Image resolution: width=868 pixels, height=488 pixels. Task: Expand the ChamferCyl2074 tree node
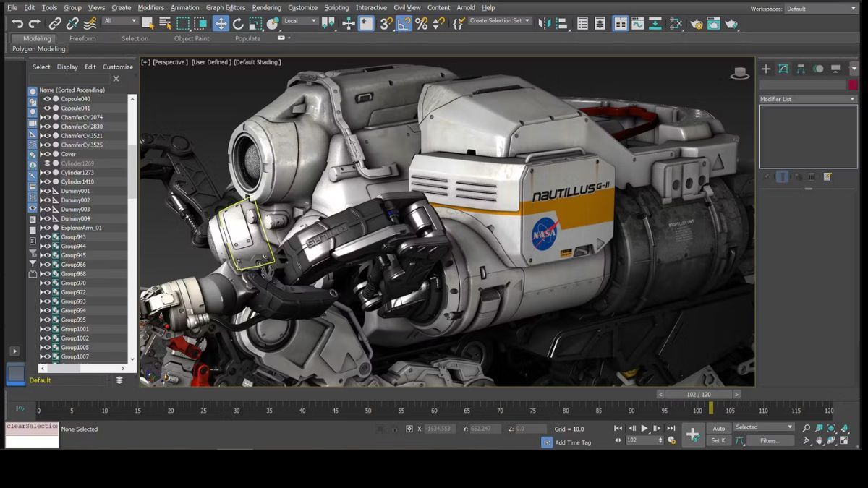click(41, 117)
